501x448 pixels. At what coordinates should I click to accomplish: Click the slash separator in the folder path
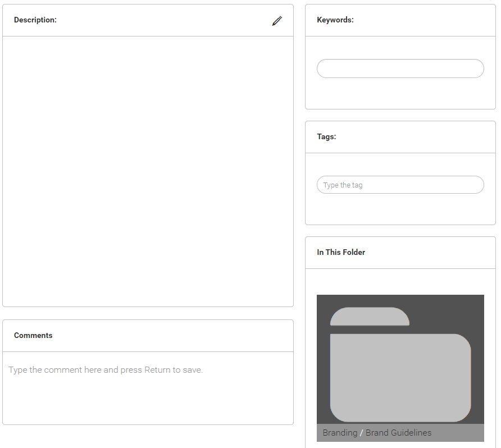(361, 433)
